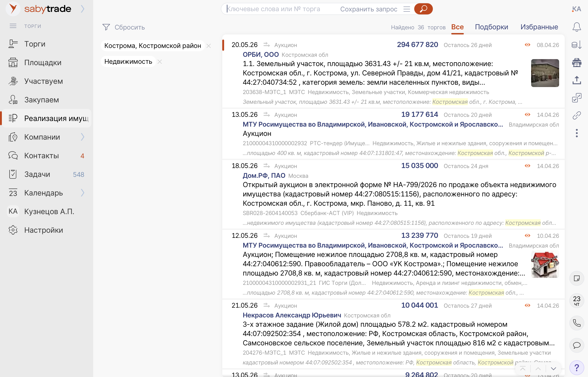The image size is (588, 377).
Task: Remove the Недвижимость filter chip
Action: (160, 62)
